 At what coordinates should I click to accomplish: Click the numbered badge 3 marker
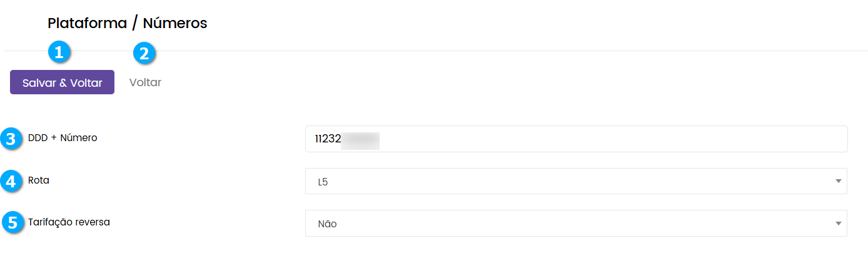10,139
